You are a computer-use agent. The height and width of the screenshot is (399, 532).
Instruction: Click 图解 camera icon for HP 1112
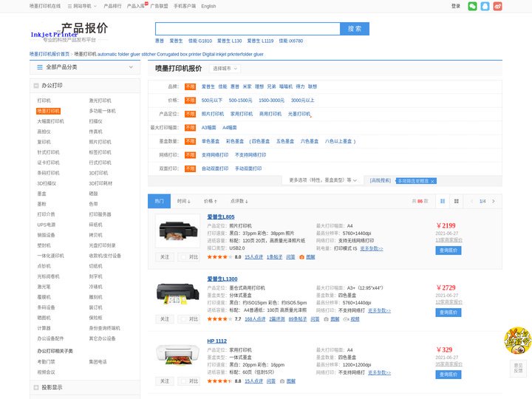(x=282, y=381)
